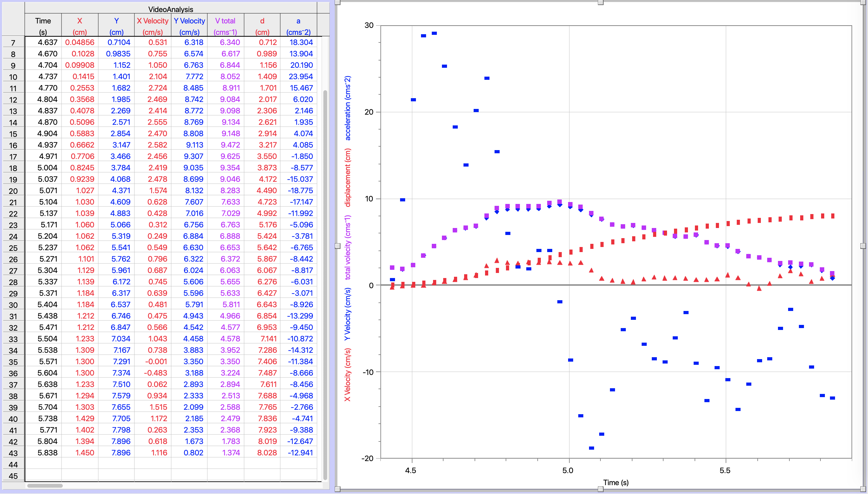Click the -20 y-axis minimum value

(x=367, y=459)
